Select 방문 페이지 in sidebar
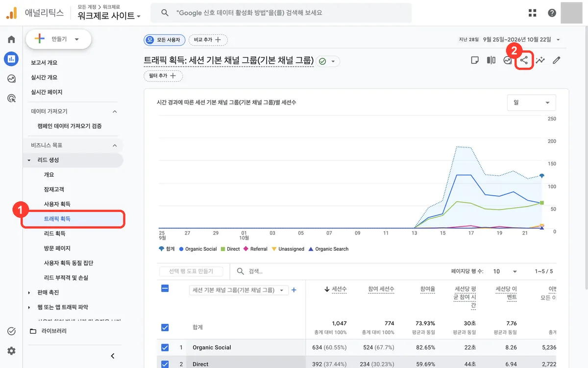 pos(57,248)
